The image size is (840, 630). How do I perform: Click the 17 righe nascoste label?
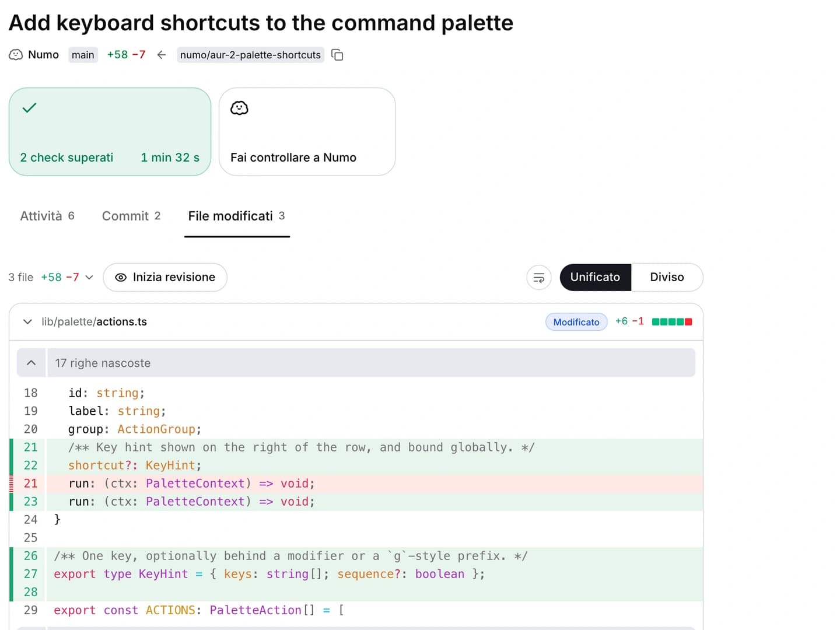click(x=103, y=363)
